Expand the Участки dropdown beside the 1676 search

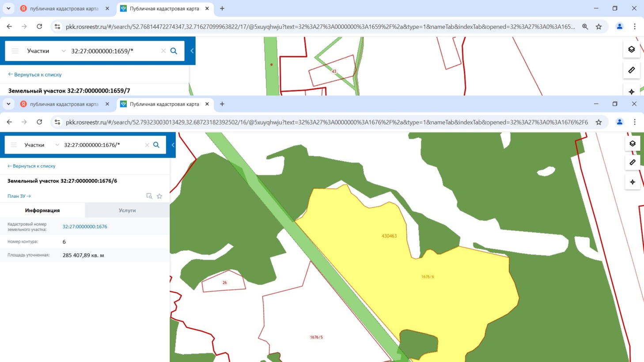[x=42, y=145]
